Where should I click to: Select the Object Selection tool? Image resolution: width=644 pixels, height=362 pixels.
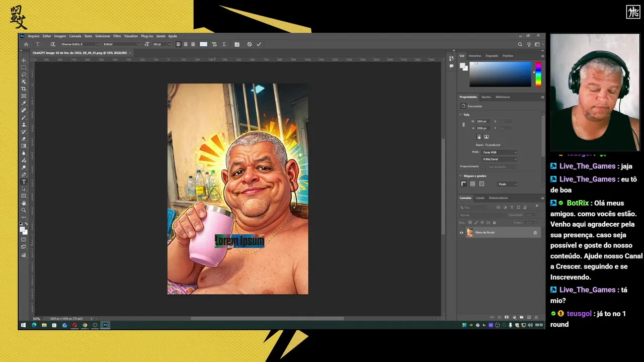tap(24, 81)
